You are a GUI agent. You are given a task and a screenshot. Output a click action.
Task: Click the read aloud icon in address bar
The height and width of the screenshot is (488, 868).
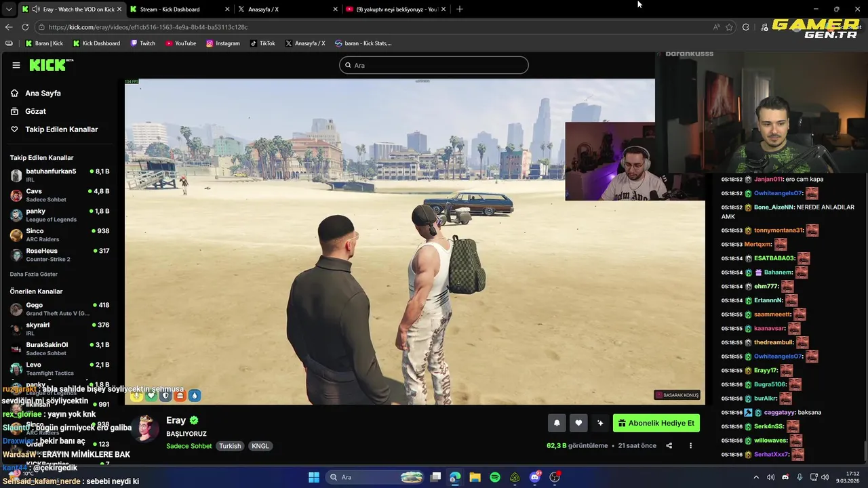pos(717,27)
